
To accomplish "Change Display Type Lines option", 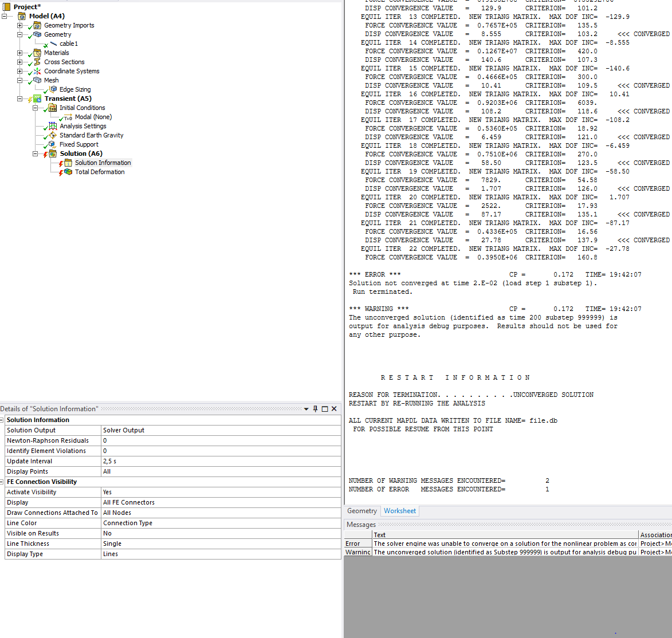I will 221,554.
